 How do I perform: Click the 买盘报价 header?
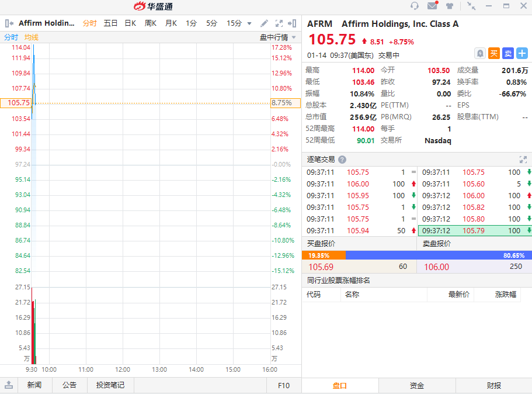[x=321, y=244]
